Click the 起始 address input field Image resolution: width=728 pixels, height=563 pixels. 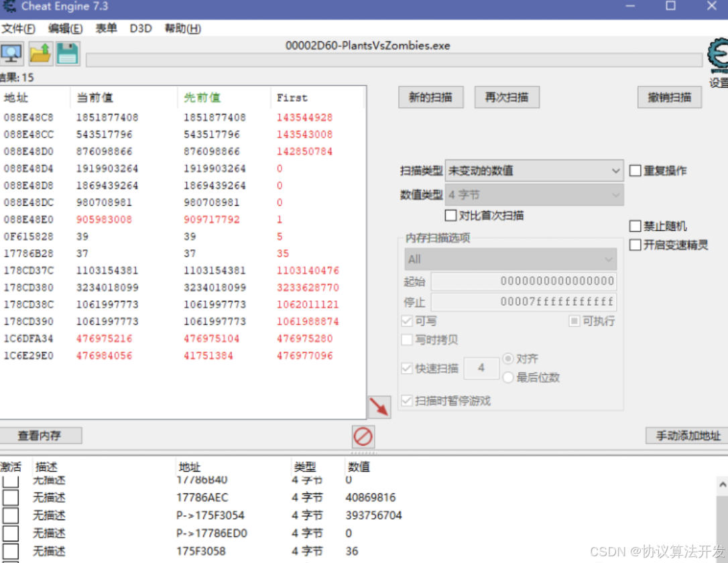[524, 281]
